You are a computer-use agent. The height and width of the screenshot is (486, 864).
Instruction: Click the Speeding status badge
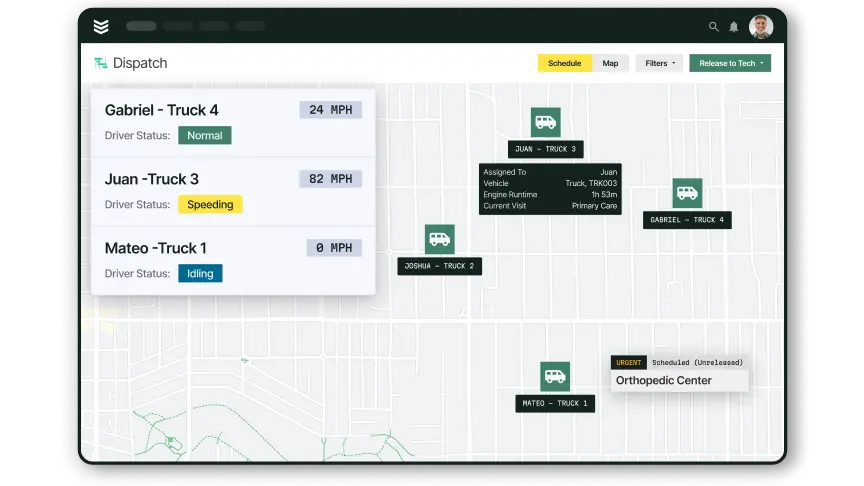click(x=210, y=204)
